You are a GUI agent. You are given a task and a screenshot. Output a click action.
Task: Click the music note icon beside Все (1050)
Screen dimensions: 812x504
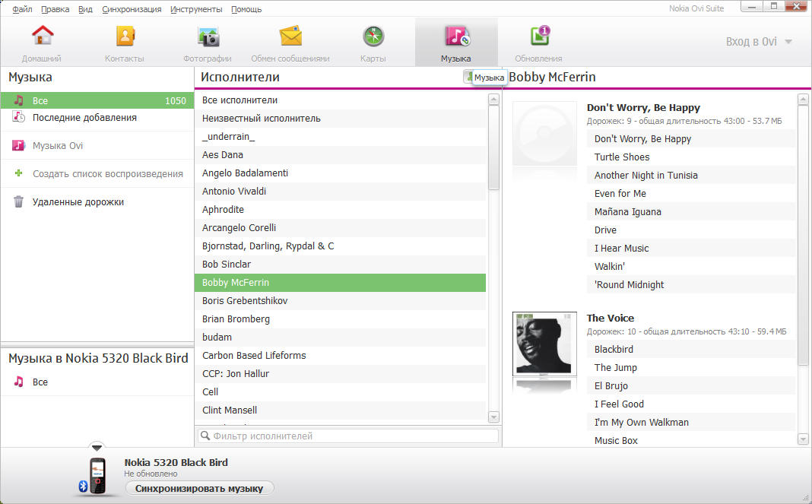coord(19,100)
